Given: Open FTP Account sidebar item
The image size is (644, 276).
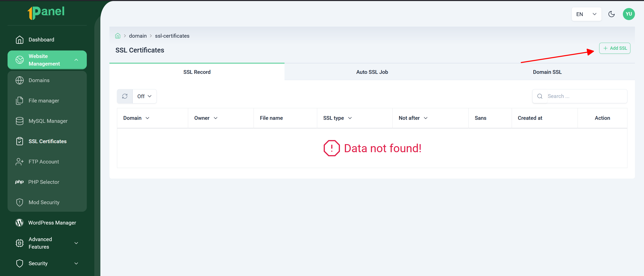Looking at the screenshot, I should [x=44, y=162].
